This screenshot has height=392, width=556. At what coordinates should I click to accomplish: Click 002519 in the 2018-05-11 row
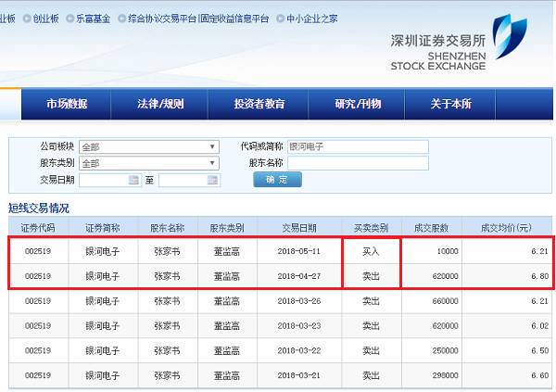38,251
